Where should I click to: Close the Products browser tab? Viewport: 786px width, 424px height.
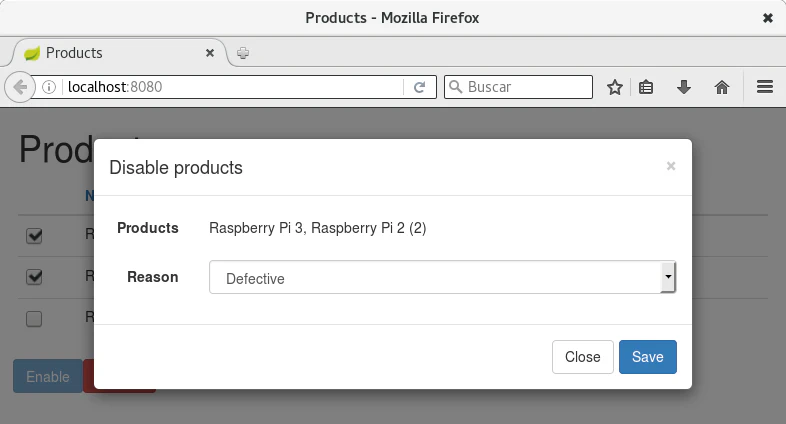(211, 53)
